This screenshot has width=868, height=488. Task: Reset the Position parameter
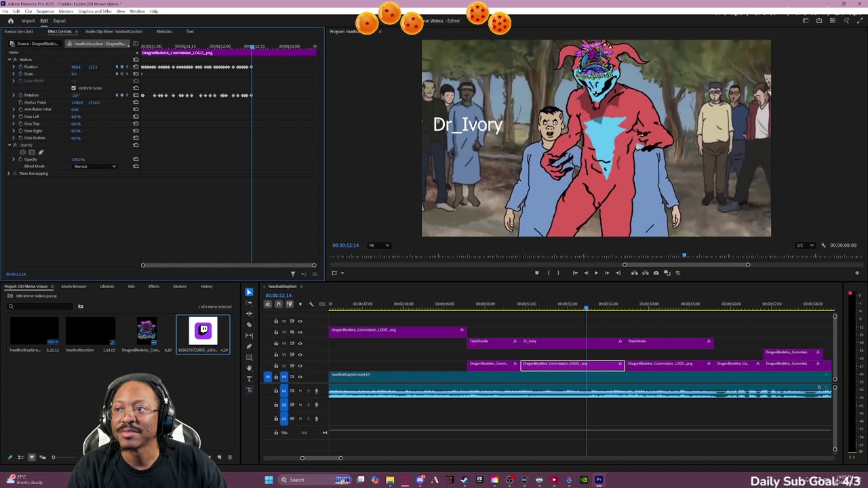tap(136, 66)
